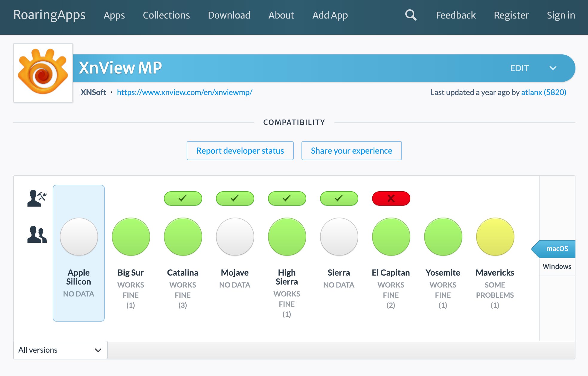Click the Mavericks label
This screenshot has height=376, width=588.
495,273
